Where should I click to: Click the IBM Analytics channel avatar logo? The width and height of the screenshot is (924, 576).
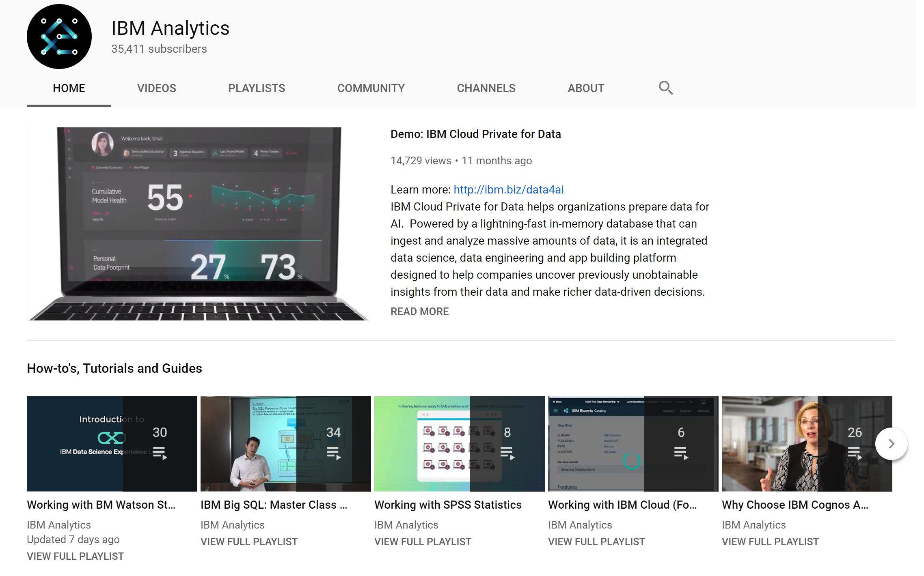(59, 37)
